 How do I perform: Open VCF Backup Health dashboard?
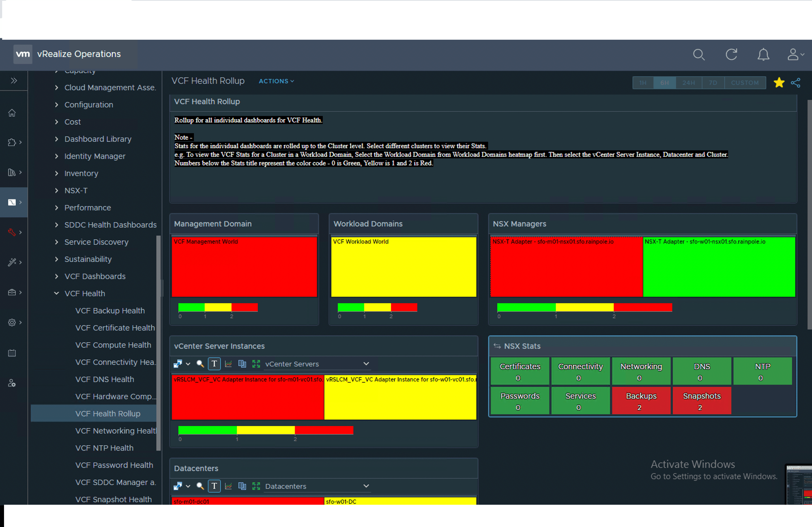point(110,310)
